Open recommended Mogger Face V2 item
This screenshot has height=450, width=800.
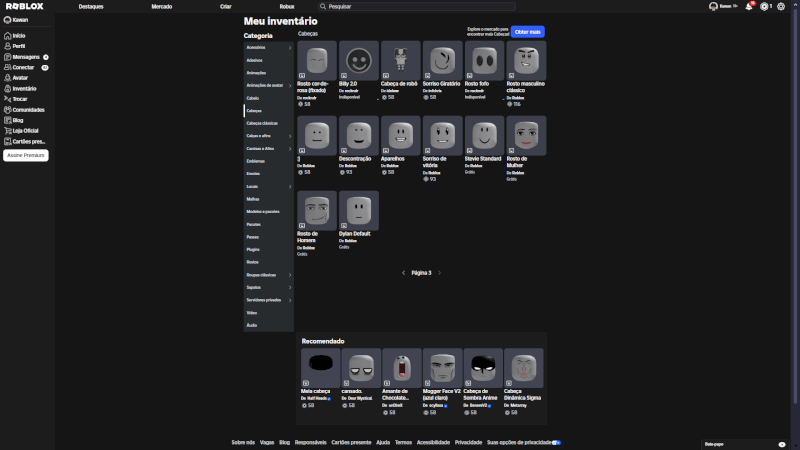click(442, 368)
